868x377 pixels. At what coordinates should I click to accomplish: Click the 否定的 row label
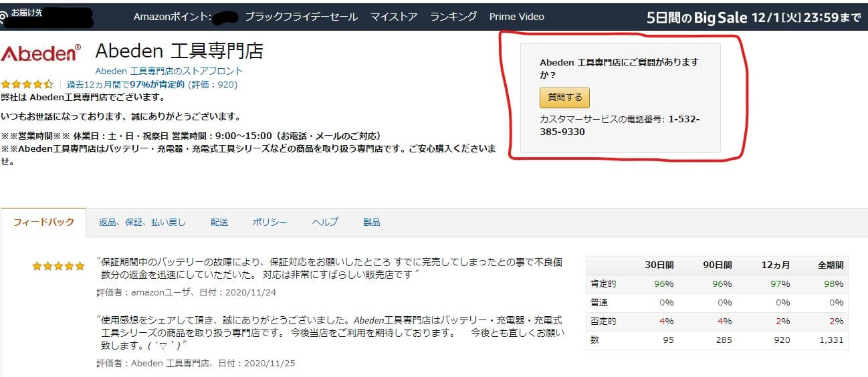coord(603,322)
